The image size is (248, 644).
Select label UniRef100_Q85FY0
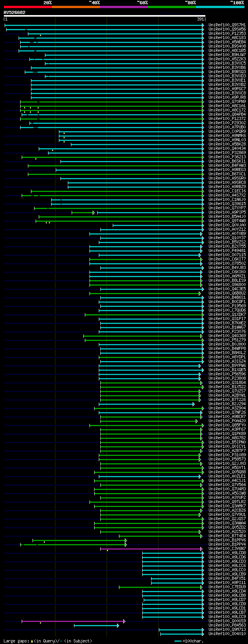[x=227, y=425]
